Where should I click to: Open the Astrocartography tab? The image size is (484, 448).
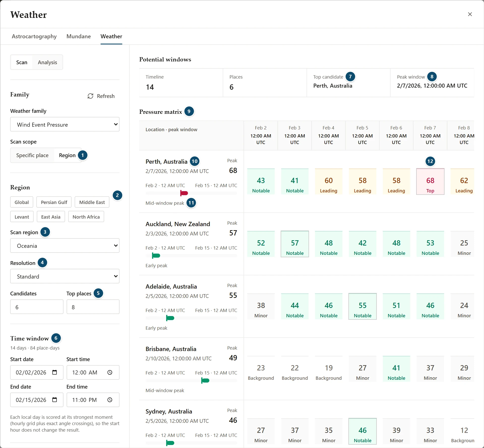tap(34, 37)
